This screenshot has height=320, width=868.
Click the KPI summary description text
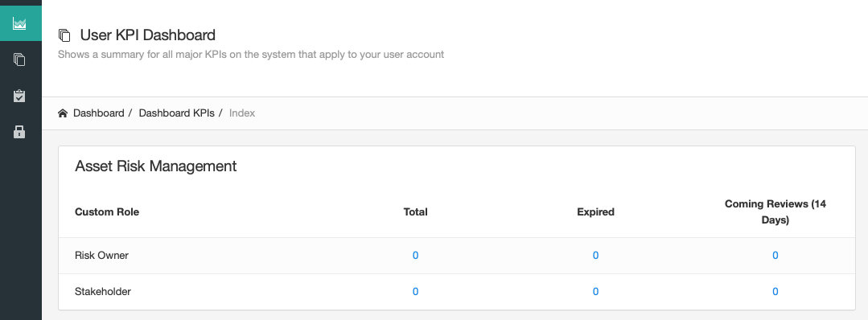coord(251,54)
